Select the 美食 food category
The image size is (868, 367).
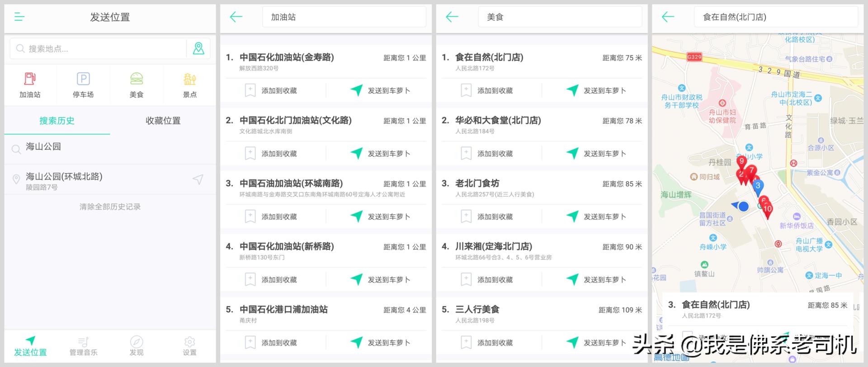137,85
